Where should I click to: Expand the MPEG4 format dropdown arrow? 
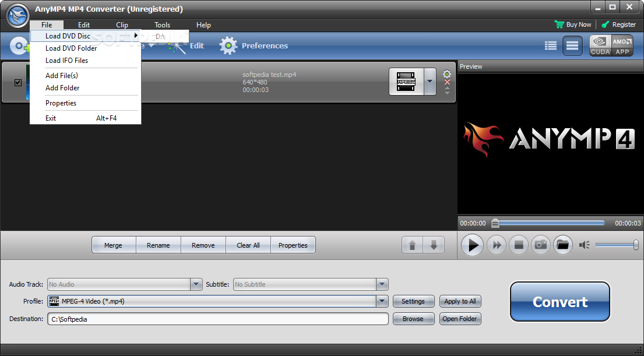[430, 82]
